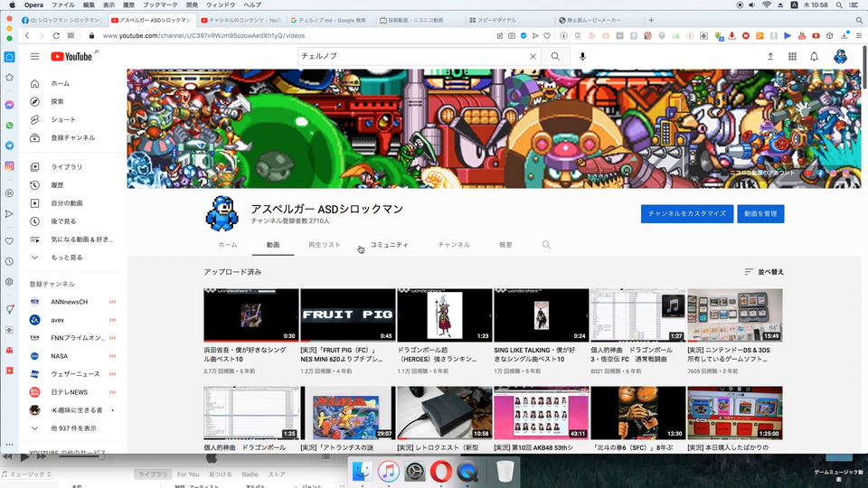
Task: Open the 15:49 Nintendo DS video thumbnail
Action: point(734,314)
